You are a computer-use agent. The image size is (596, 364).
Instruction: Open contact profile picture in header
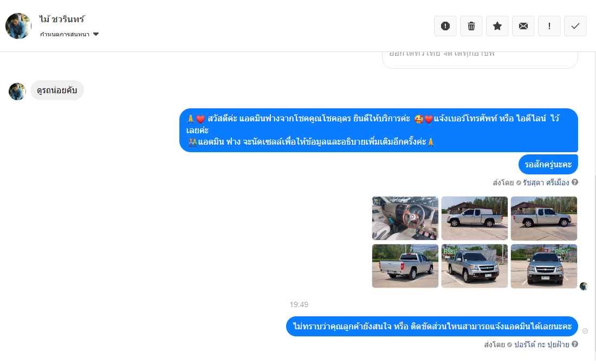[x=18, y=26]
